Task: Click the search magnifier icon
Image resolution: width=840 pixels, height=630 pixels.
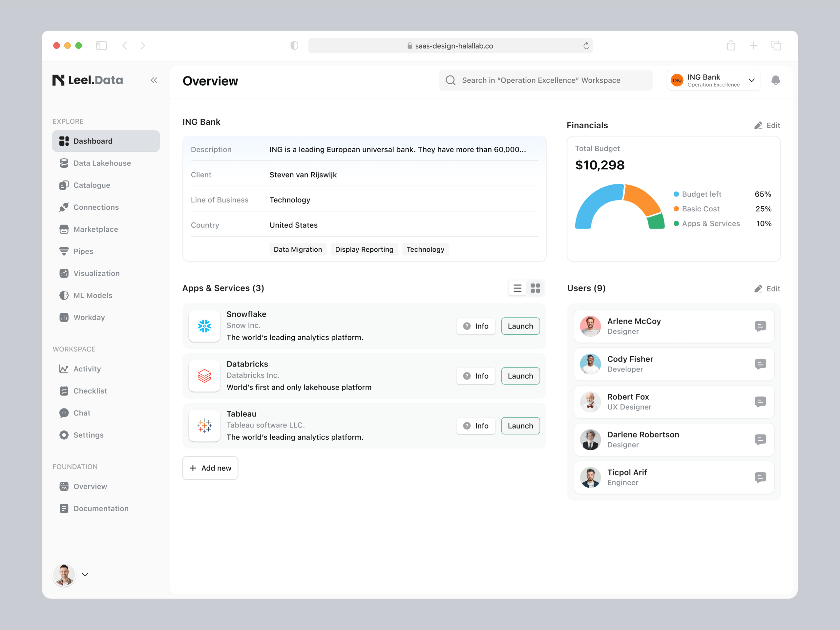Action: (451, 80)
